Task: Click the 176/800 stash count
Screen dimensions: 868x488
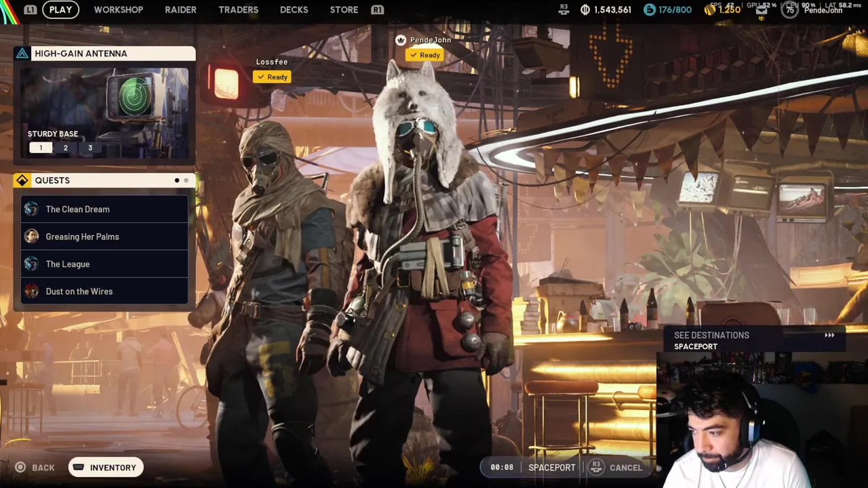Action: 675,9
